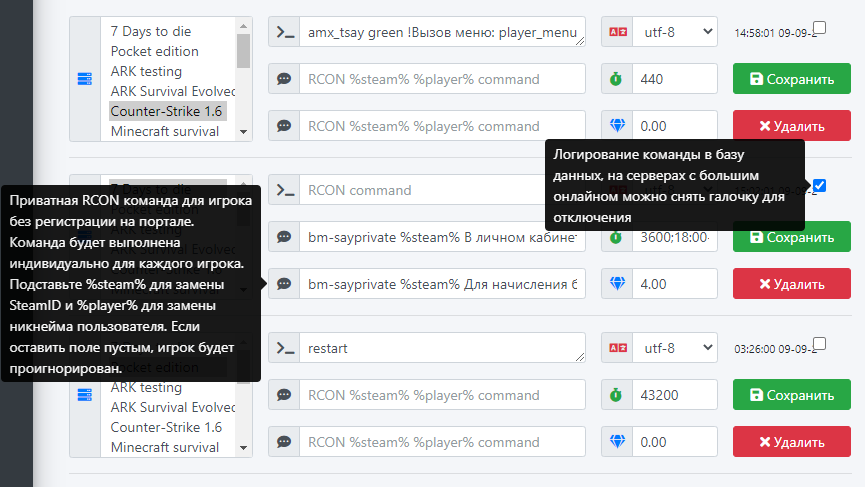Click the chat bubble icon beside the bm-sayprivate "Для начисления" field
Viewport: 865px width, 487px height.
(x=285, y=284)
